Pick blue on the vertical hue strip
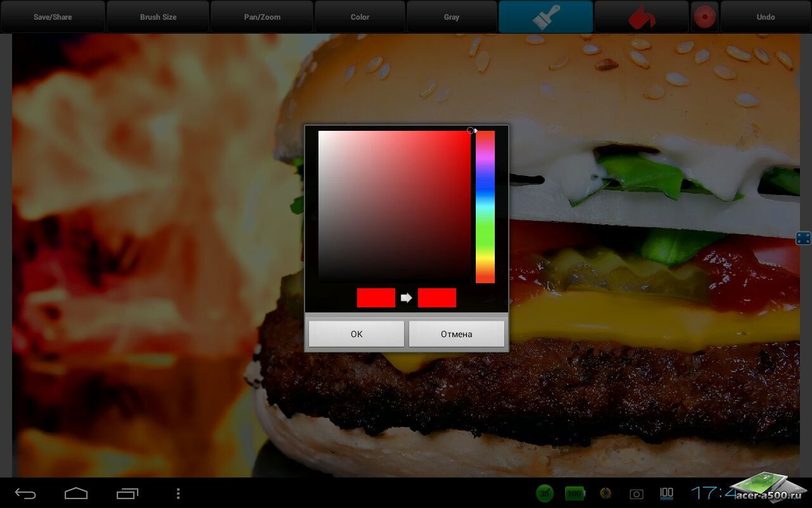The height and width of the screenshot is (508, 812). pos(485,184)
